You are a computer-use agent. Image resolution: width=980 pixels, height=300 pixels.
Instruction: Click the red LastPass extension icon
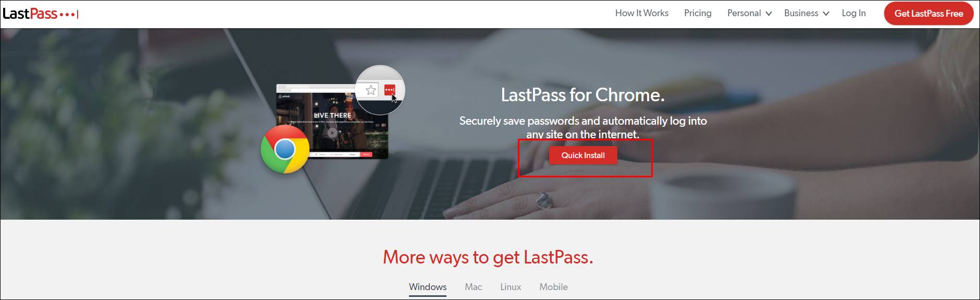click(390, 90)
